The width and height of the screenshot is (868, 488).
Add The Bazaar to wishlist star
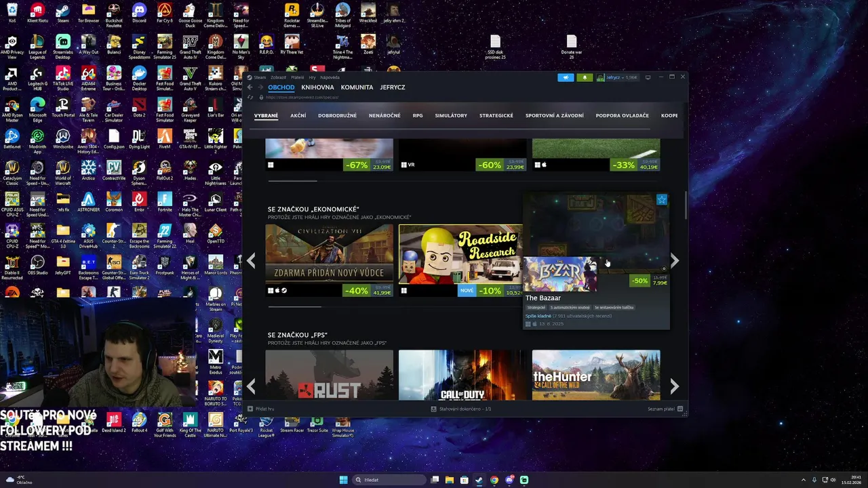pyautogui.click(x=661, y=199)
